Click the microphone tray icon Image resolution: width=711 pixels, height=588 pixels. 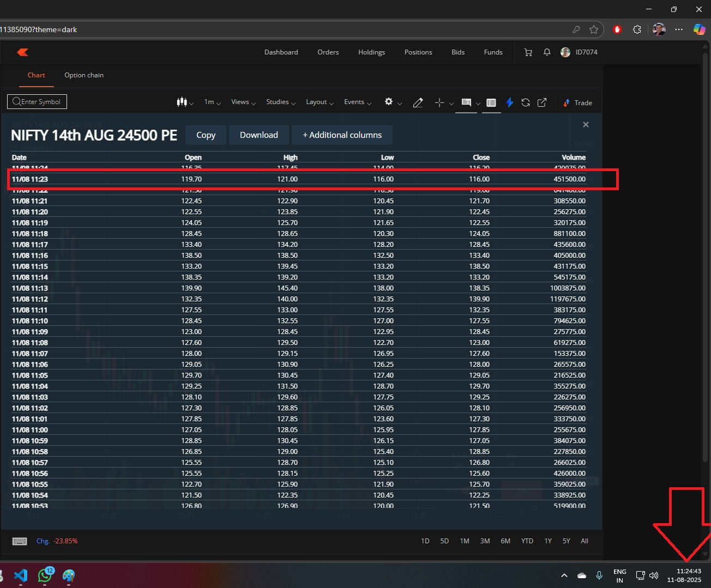tap(599, 575)
